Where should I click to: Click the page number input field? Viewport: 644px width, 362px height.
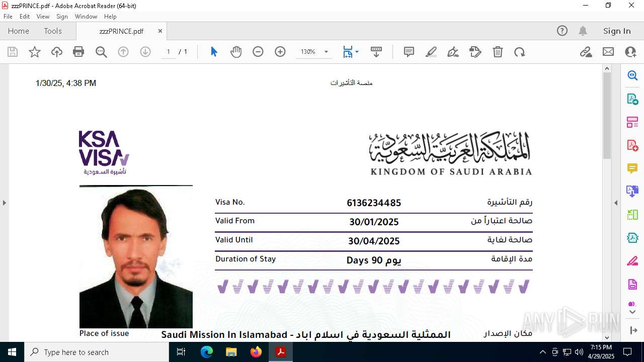(x=168, y=52)
